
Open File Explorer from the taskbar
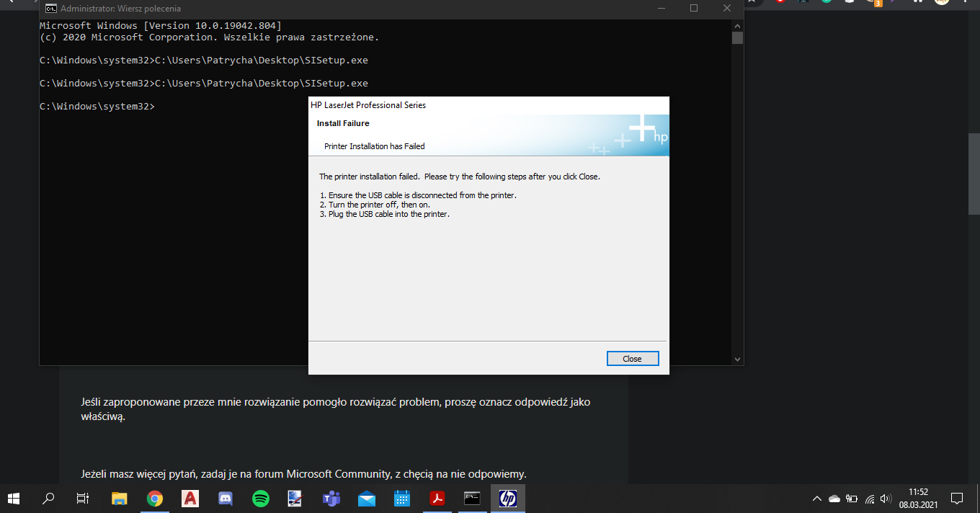(x=120, y=498)
